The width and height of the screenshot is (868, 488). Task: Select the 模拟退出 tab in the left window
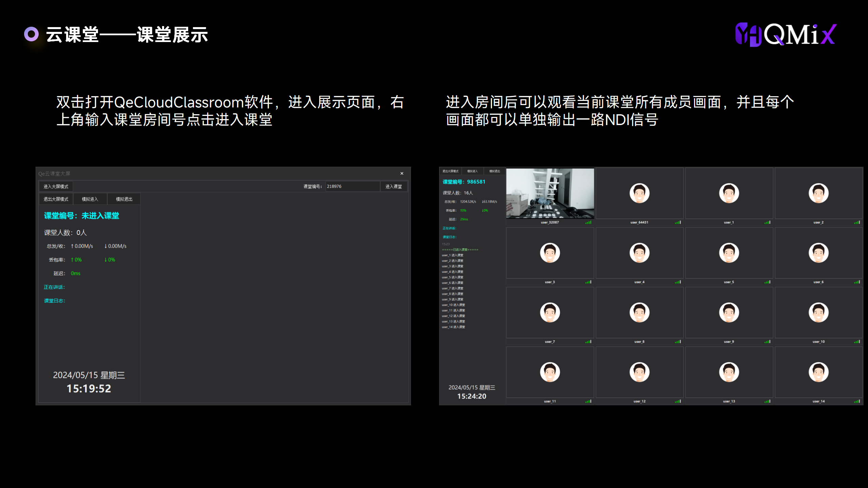click(x=124, y=199)
